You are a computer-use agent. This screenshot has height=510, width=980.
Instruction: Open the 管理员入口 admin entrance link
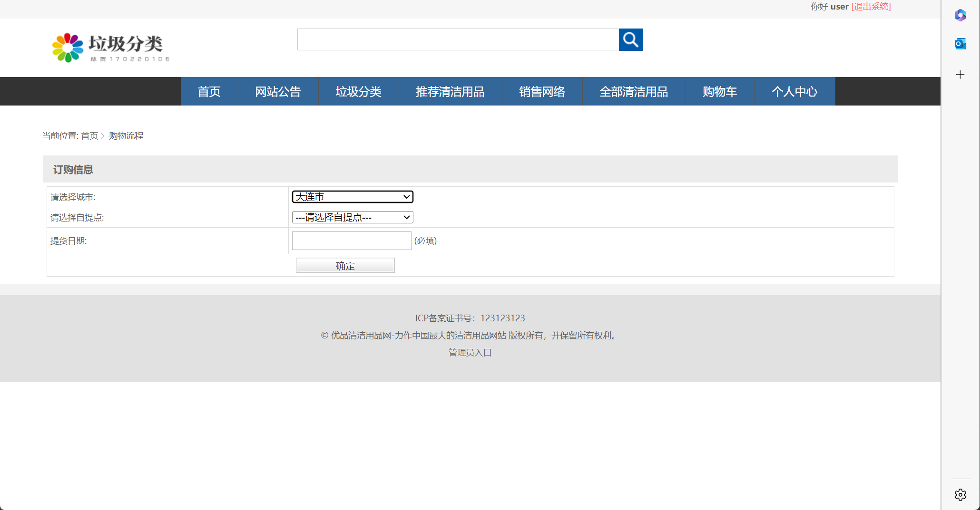[470, 352]
